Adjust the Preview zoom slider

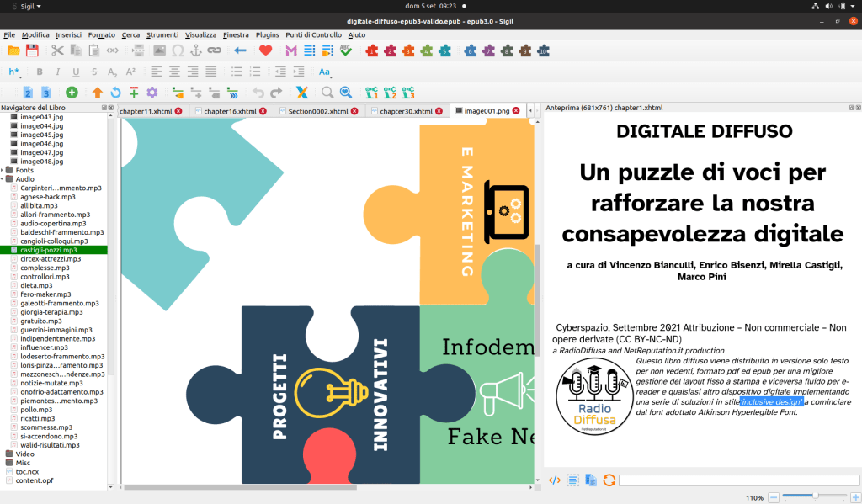[817, 495]
